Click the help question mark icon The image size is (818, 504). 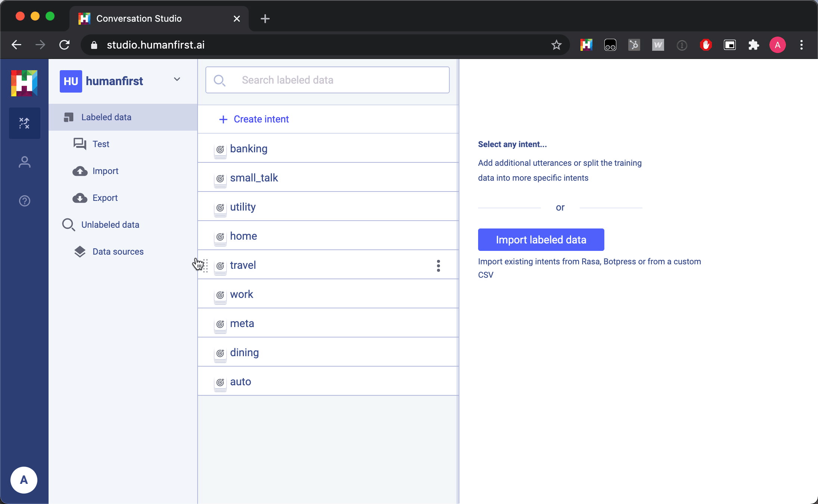pyautogui.click(x=24, y=201)
